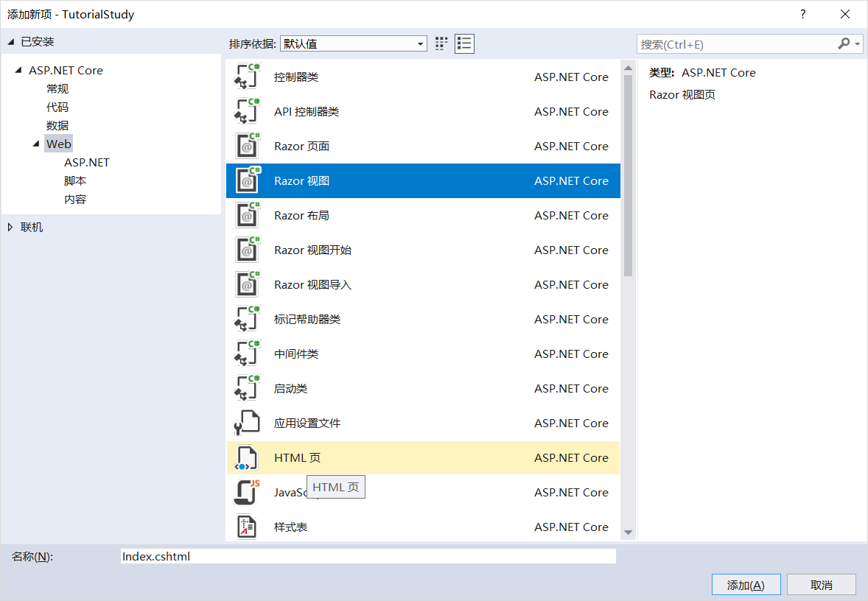
Task: Click the 应用设置文件 wrench file icon
Action: click(x=247, y=423)
